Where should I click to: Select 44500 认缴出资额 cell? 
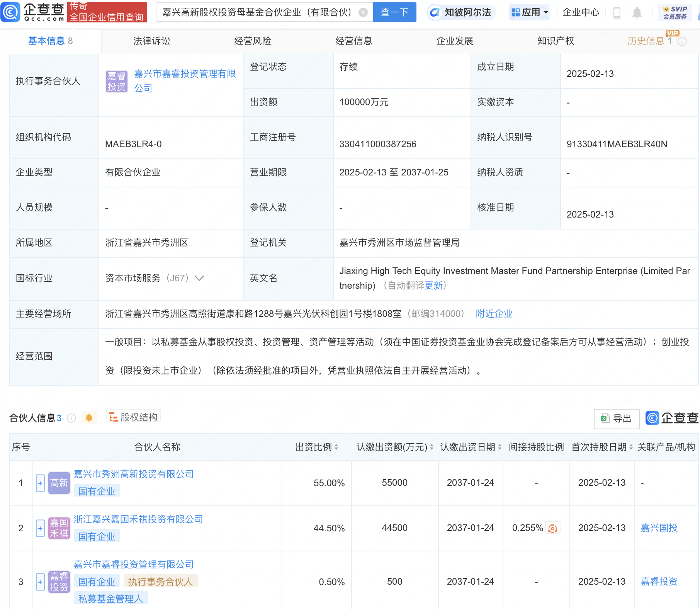tap(395, 528)
